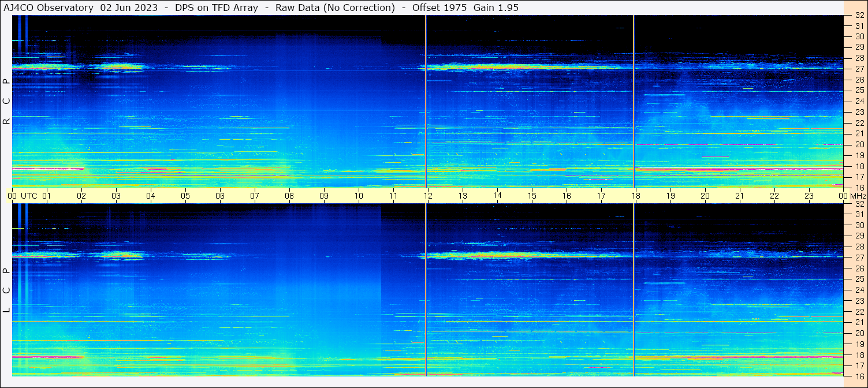Screen dimensions: 868x388
Task: Select the 02 hour tick label
Action: point(81,196)
